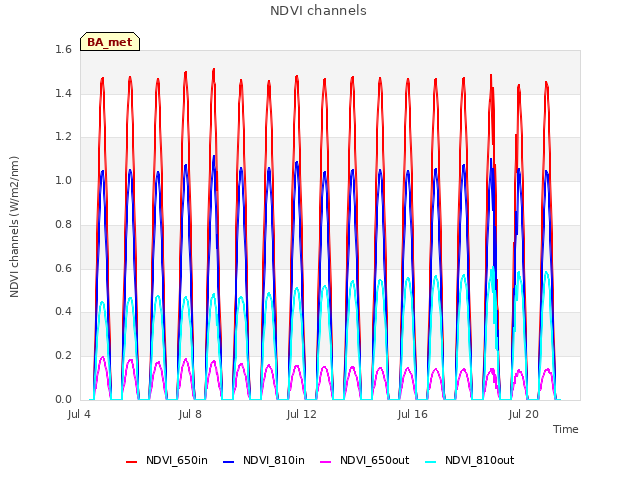Click the 0.6 y-axis tick label
Viewport: 640px width, 480px height.
click(x=63, y=268)
